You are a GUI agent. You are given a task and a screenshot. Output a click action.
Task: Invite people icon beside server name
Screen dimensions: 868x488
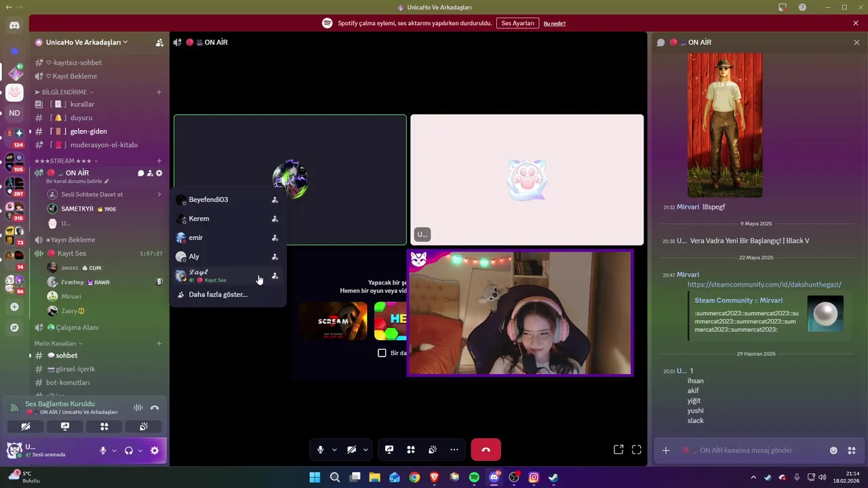(x=159, y=42)
